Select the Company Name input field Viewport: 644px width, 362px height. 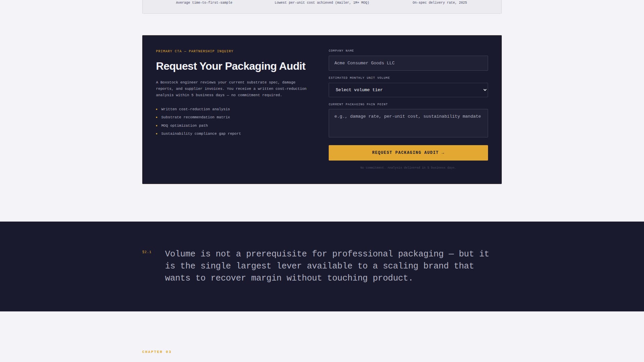pos(408,63)
